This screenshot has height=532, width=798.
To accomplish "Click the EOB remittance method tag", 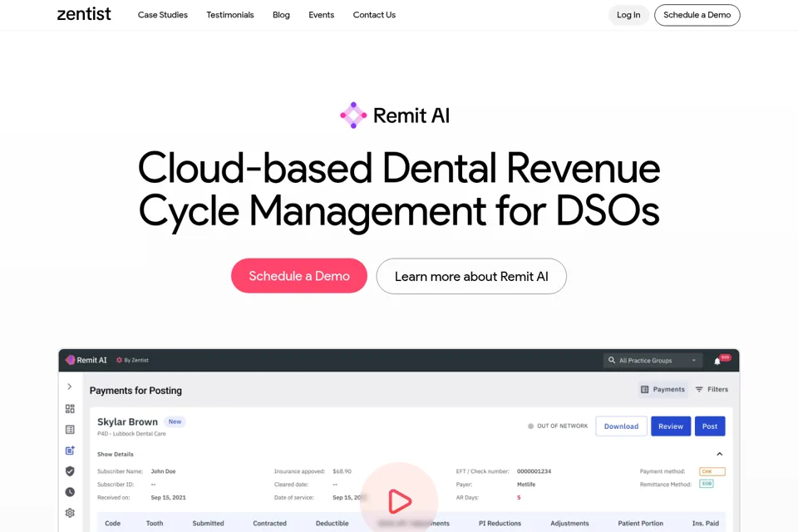I will tap(707, 484).
